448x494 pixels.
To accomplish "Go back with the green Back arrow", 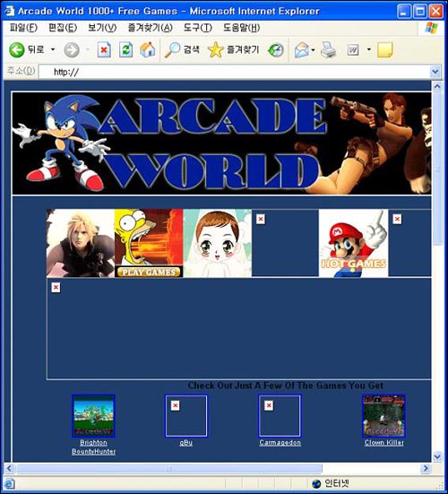I will [17, 50].
